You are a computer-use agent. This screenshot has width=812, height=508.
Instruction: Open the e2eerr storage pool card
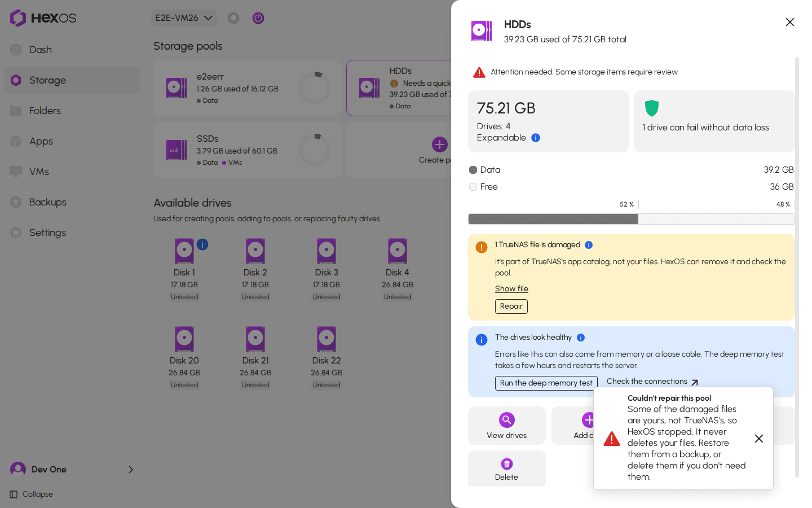(247, 88)
